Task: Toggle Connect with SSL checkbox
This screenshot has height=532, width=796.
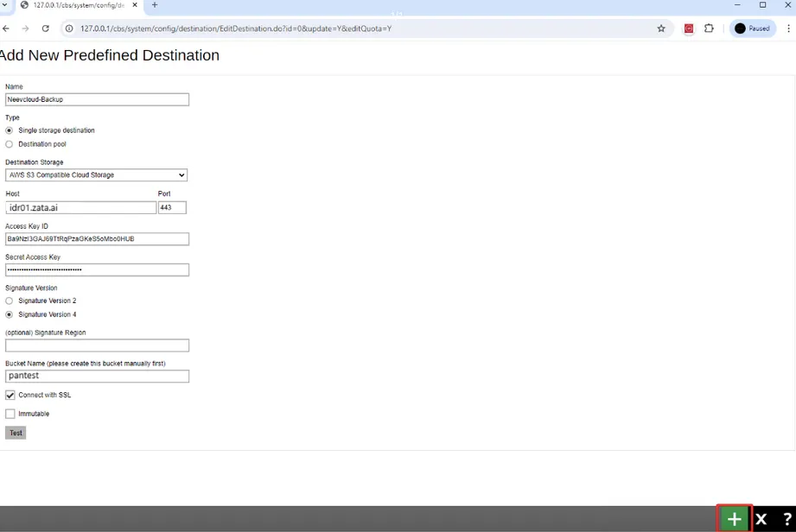Action: coord(10,395)
